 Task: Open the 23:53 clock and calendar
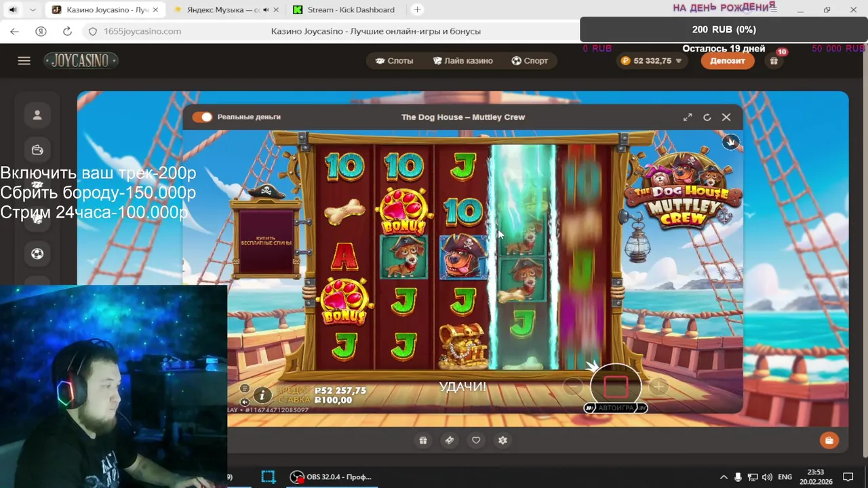tap(816, 476)
